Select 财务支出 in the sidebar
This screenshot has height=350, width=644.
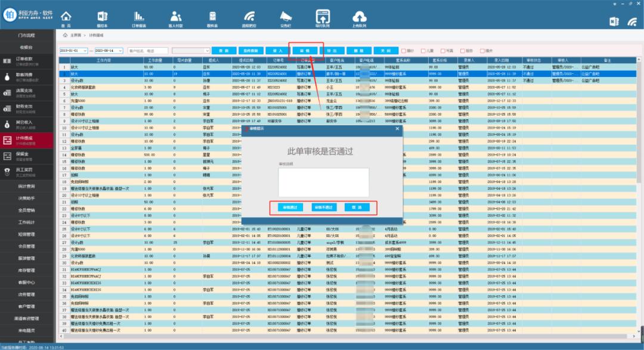point(27,109)
